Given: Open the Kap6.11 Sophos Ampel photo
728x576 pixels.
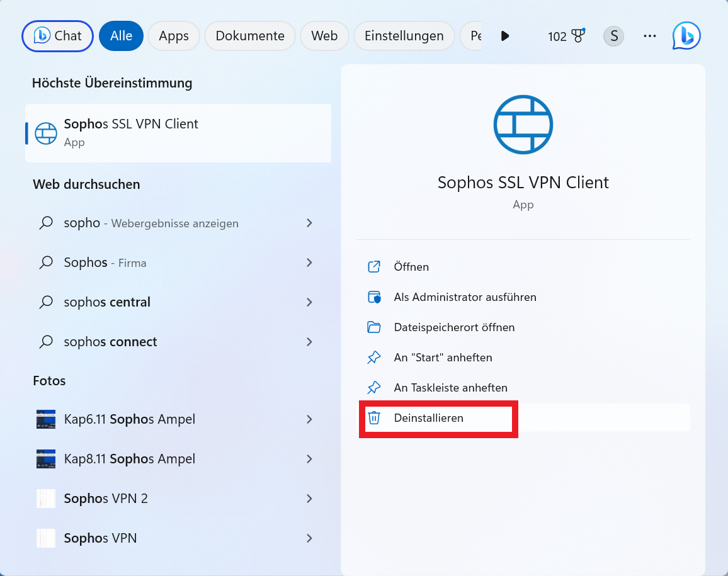Looking at the screenshot, I should pos(178,420).
